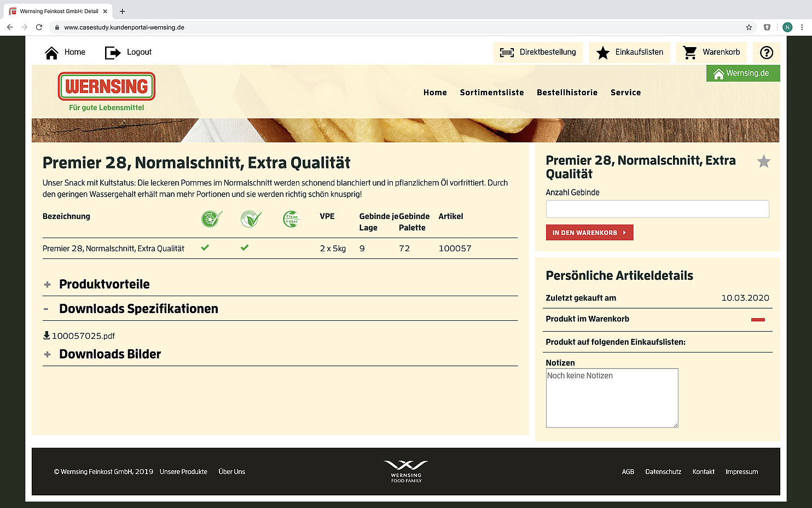Click the Wernsing Food Family footer logo

[x=406, y=471]
